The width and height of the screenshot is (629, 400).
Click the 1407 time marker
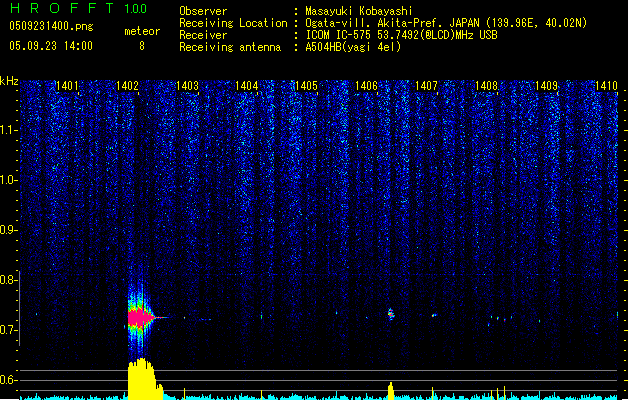426,86
